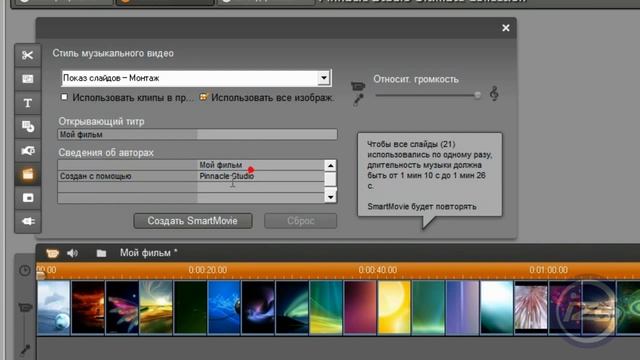Viewport: 640px width, 360px height.
Task: Select the highlighted SmartMovie tool icon
Action: (x=28, y=174)
